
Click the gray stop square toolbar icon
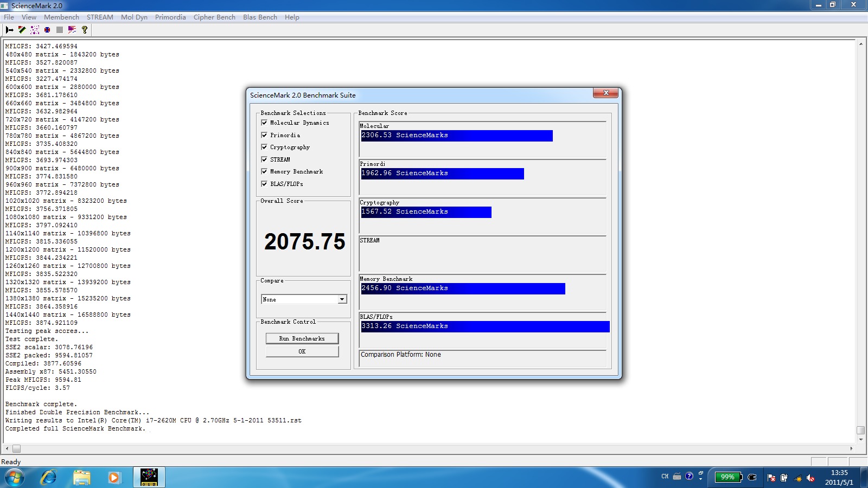click(x=60, y=30)
